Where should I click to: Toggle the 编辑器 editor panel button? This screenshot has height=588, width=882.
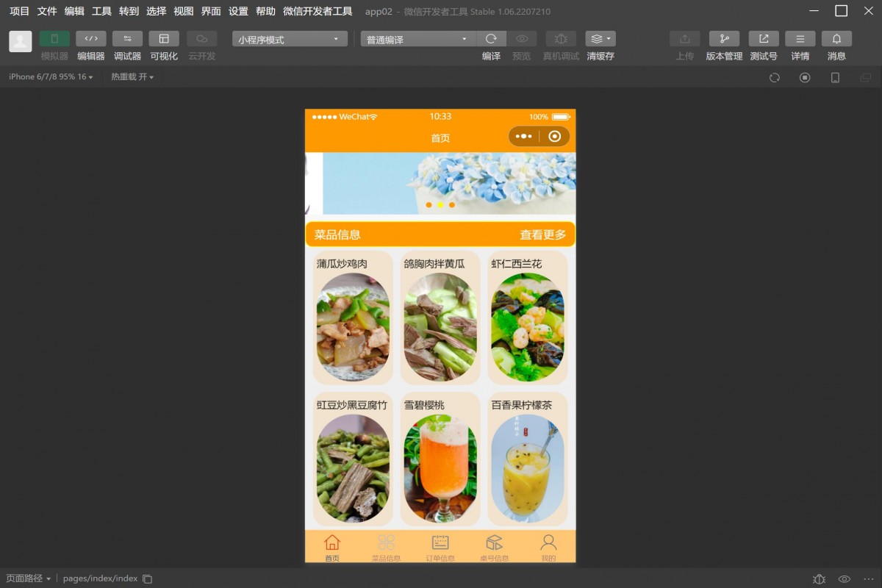click(x=91, y=39)
